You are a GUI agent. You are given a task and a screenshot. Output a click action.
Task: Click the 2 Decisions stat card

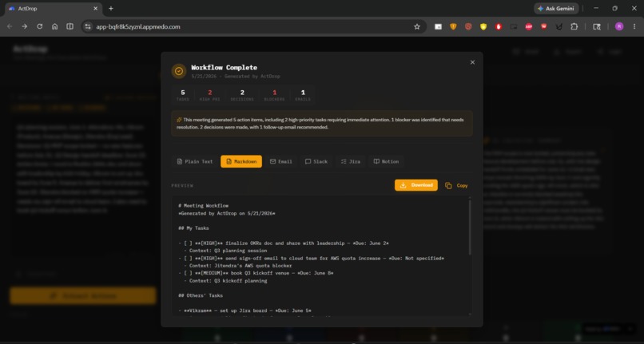(x=242, y=95)
